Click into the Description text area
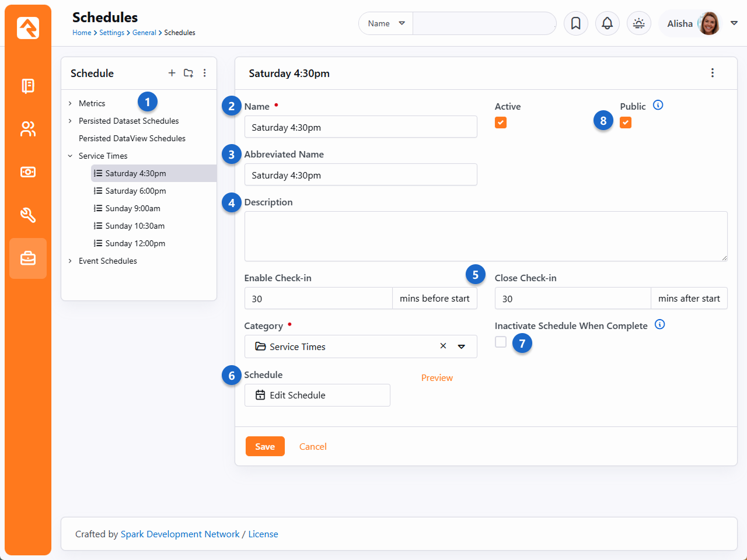This screenshot has height=560, width=747. click(x=486, y=236)
